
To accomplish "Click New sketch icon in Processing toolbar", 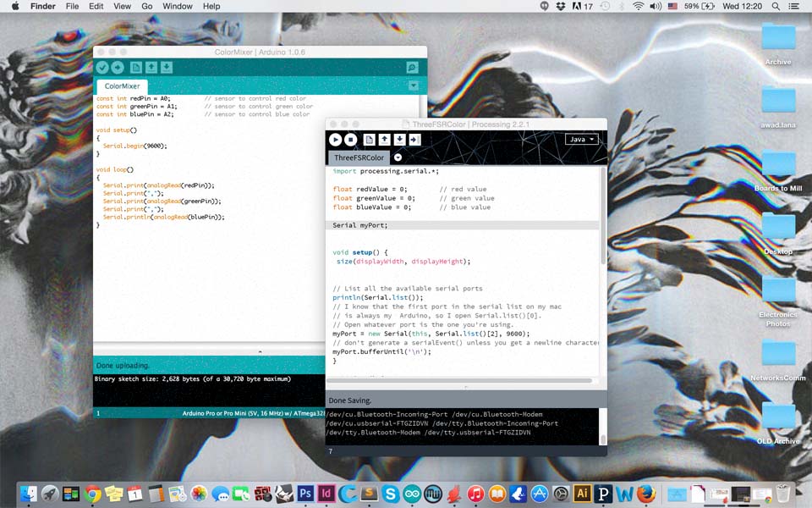I will pyautogui.click(x=369, y=140).
